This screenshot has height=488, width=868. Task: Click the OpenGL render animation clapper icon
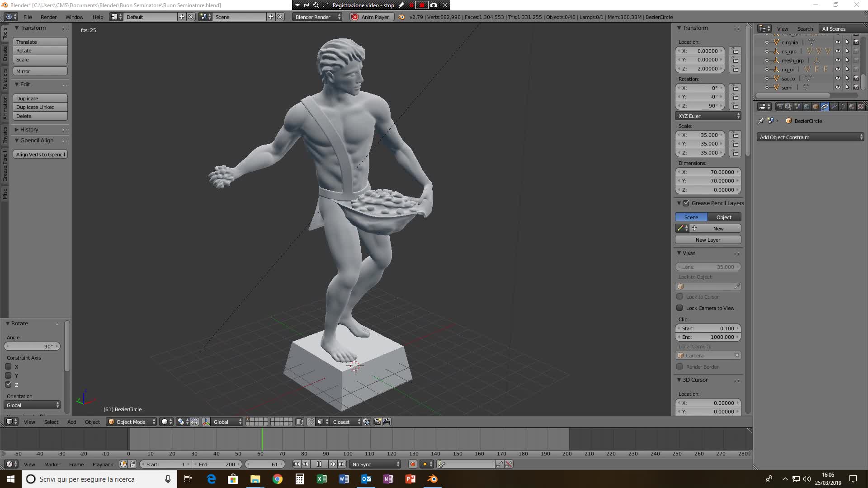[x=387, y=422]
